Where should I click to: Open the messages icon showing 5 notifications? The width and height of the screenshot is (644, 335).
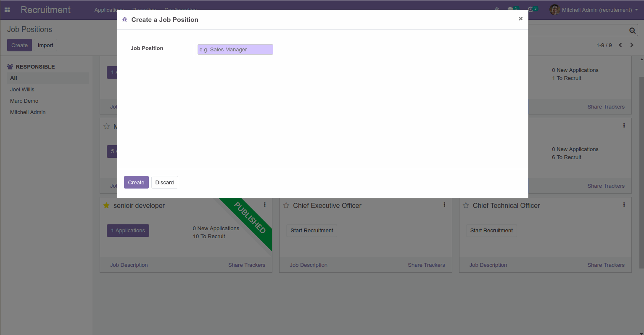pos(511,8)
